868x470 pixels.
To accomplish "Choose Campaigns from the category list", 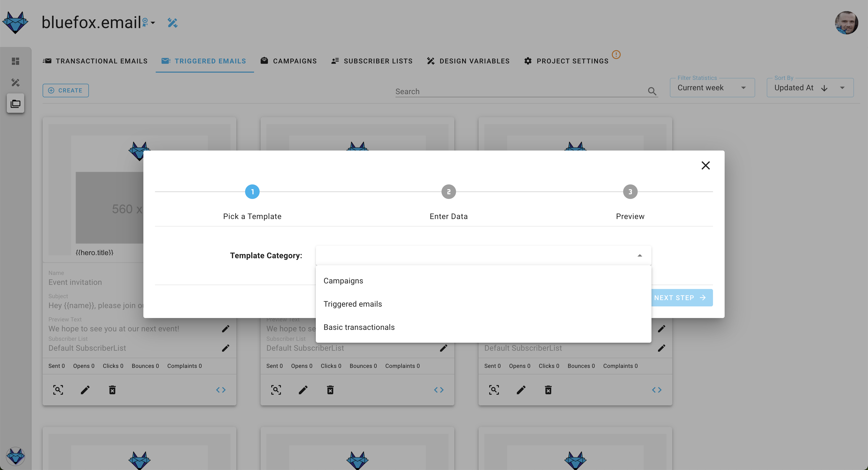I will pos(483,281).
